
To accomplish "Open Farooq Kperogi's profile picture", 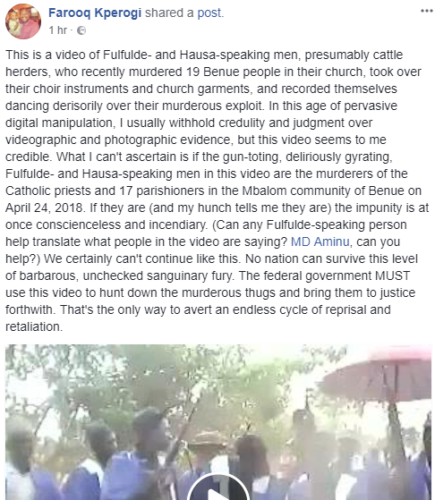I will pos(23,21).
